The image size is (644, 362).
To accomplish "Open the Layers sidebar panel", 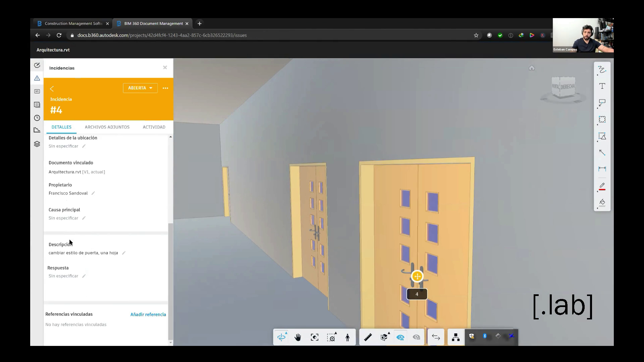I will (37, 144).
